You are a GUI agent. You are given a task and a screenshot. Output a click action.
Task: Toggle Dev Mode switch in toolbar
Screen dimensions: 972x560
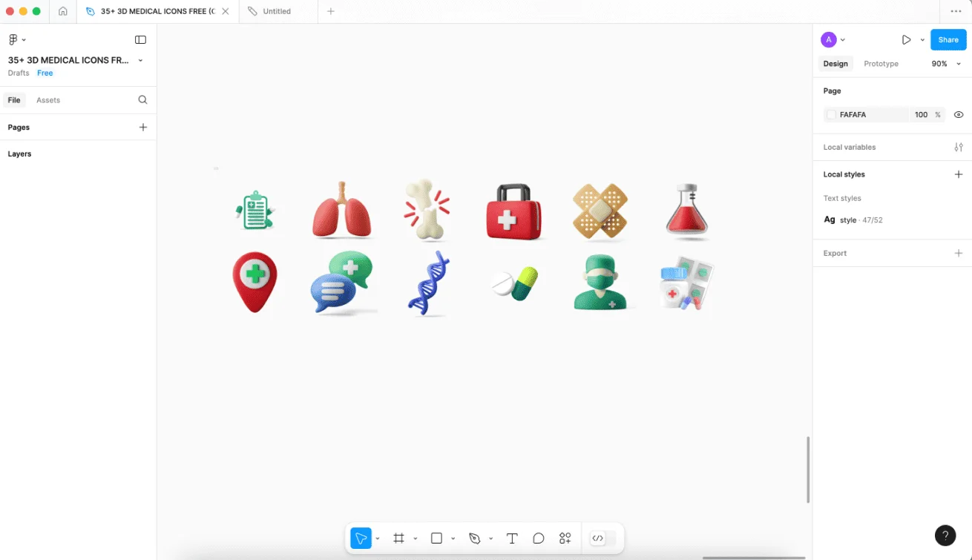coord(602,538)
